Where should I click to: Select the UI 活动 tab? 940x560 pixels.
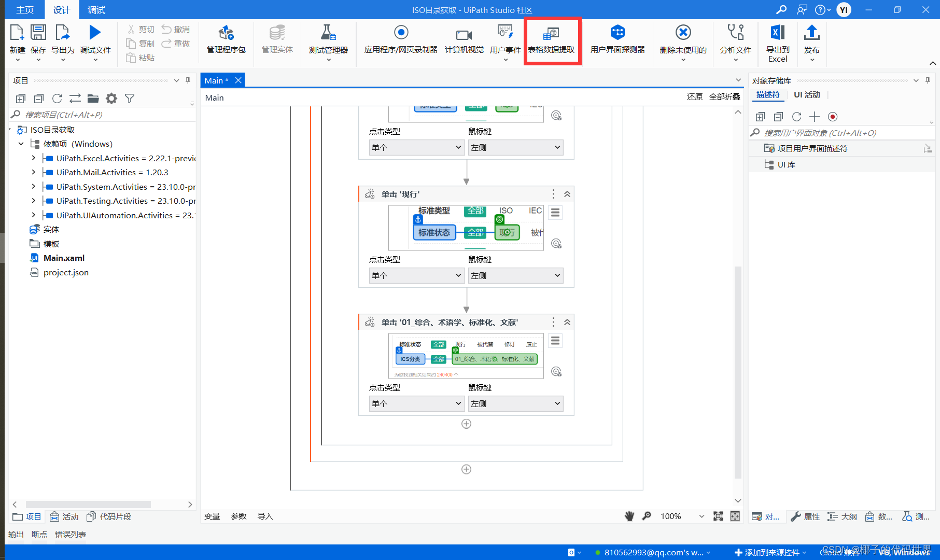(807, 95)
